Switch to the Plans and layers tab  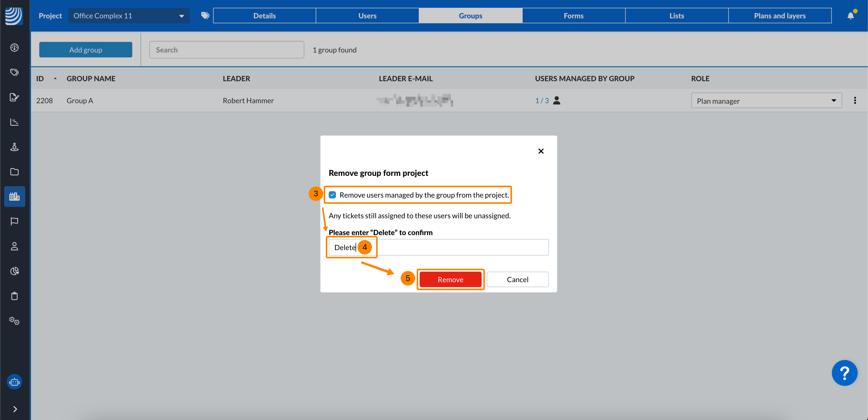(779, 16)
